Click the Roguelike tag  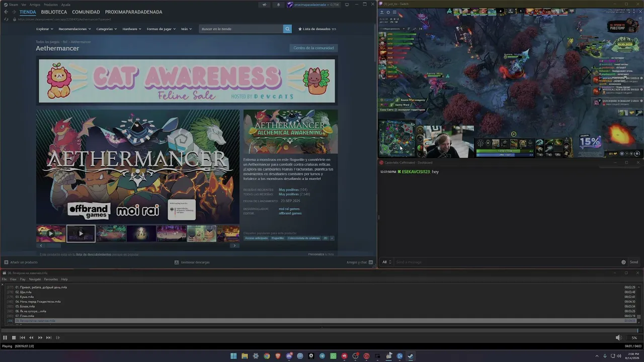278,238
